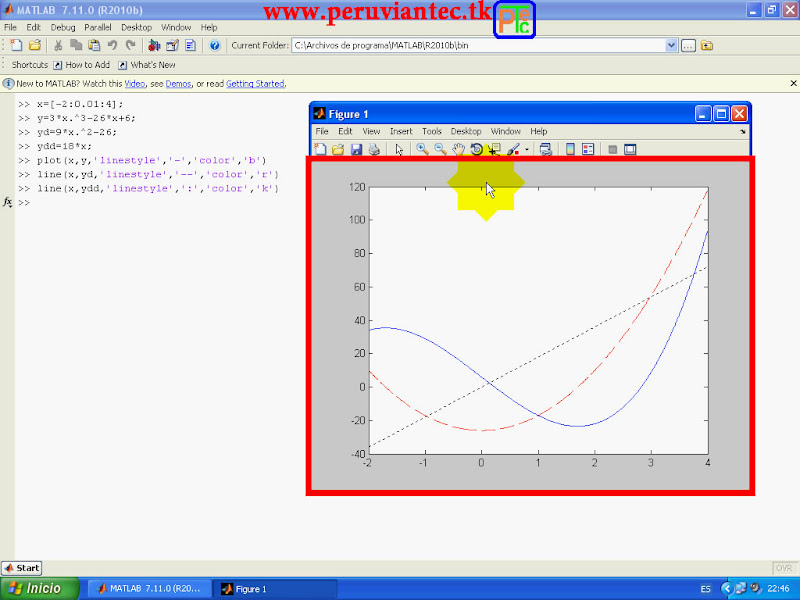This screenshot has height=600, width=800.
Task: Toggle the Edit Plot arrow tool
Action: (x=399, y=149)
